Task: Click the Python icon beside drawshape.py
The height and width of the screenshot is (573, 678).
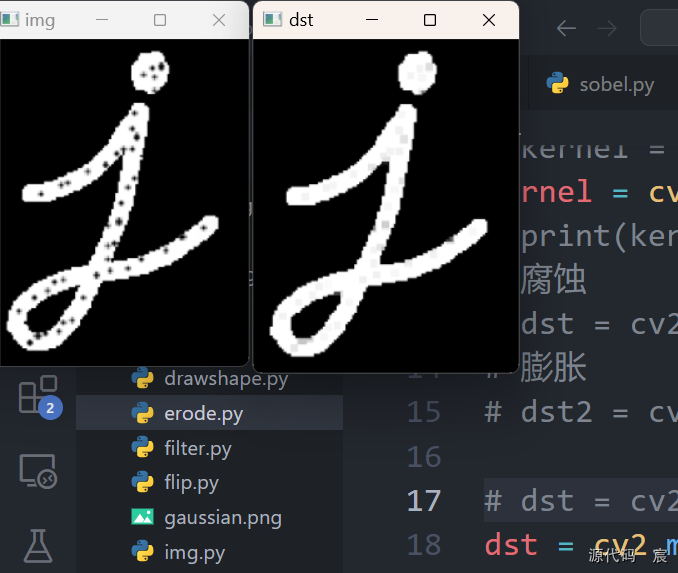Action: pyautogui.click(x=143, y=378)
